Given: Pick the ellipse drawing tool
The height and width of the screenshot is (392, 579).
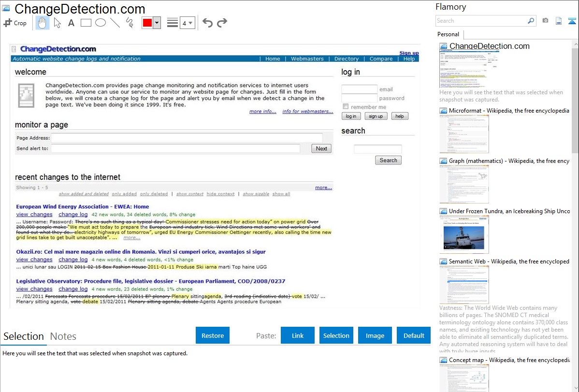Looking at the screenshot, I should point(101,23).
